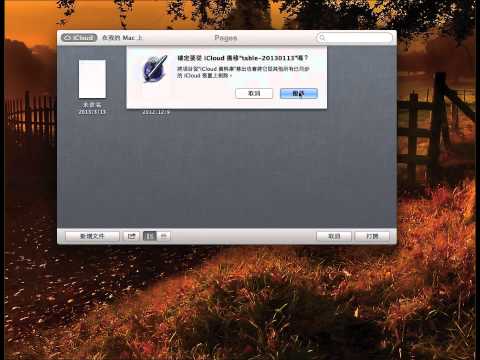The height and width of the screenshot is (360, 480).
Task: Open the share icon in the bottom toolbar
Action: [132, 236]
